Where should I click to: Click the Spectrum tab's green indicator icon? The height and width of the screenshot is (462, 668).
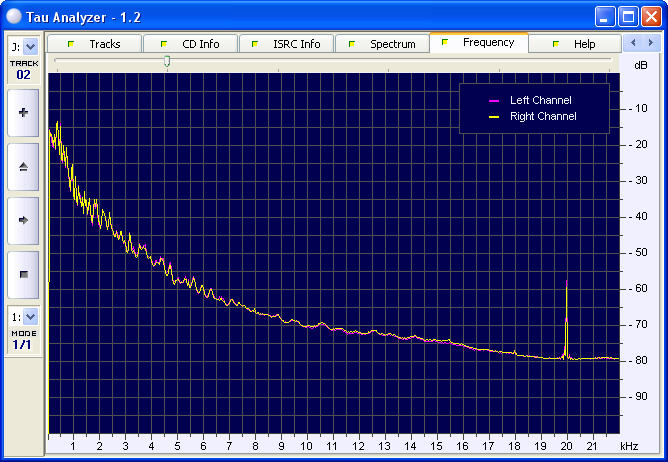352,43
